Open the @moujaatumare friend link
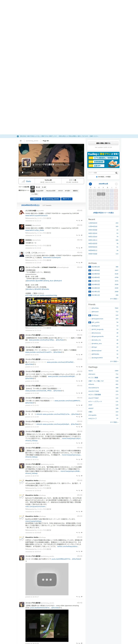This screenshot has height=644, width=138. 97,319
